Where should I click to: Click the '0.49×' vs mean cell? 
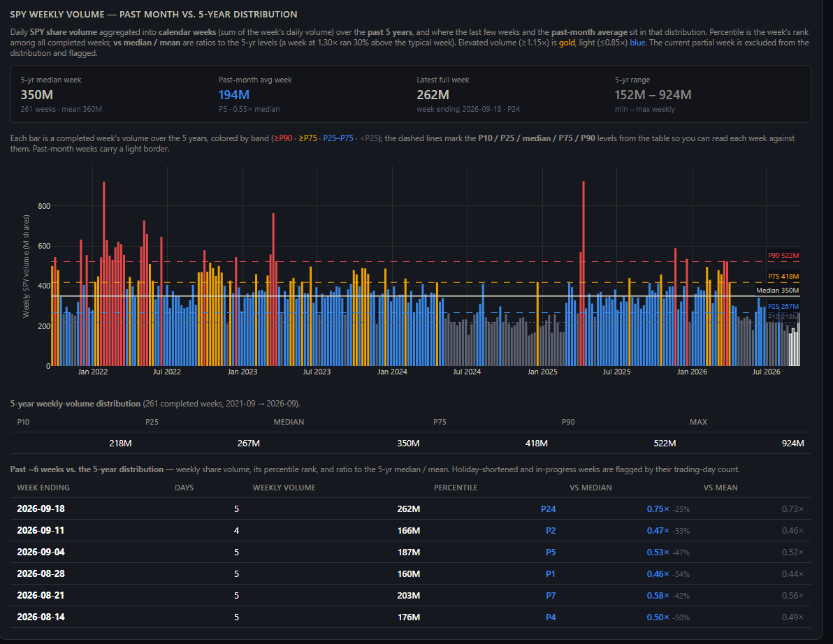pyautogui.click(x=792, y=617)
